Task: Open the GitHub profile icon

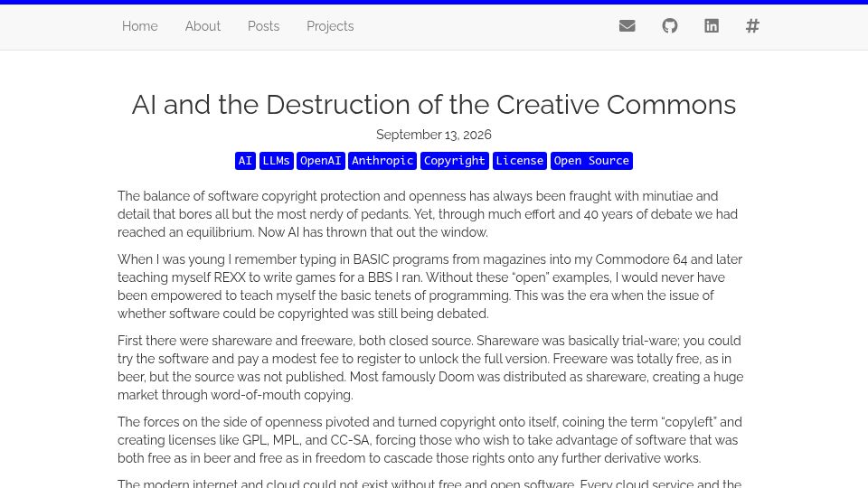Action: click(x=670, y=26)
